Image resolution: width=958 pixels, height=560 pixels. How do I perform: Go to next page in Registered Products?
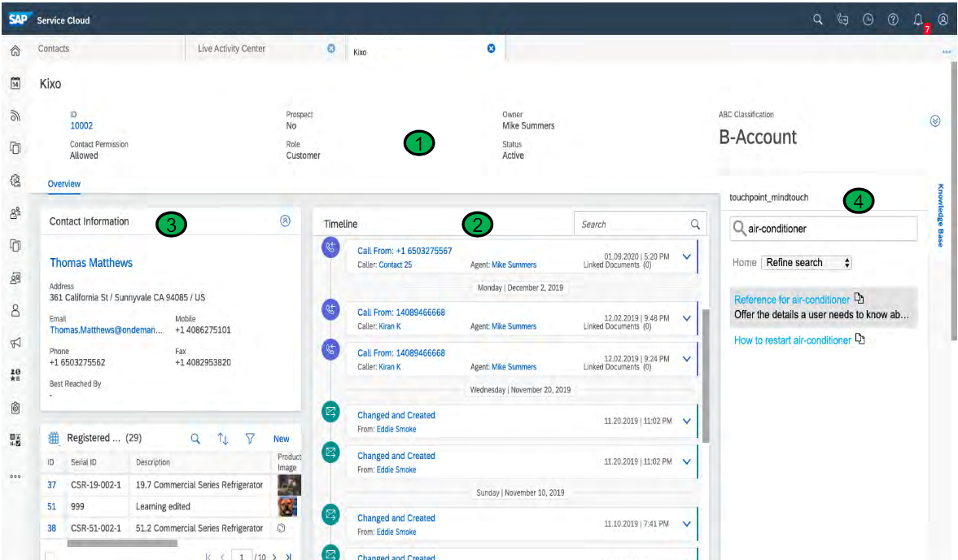274,557
